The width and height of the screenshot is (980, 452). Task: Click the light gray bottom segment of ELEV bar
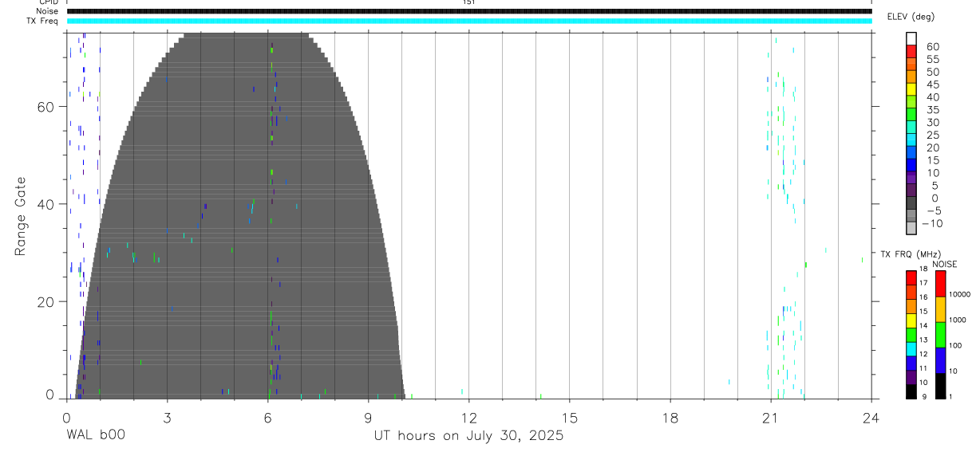click(911, 228)
